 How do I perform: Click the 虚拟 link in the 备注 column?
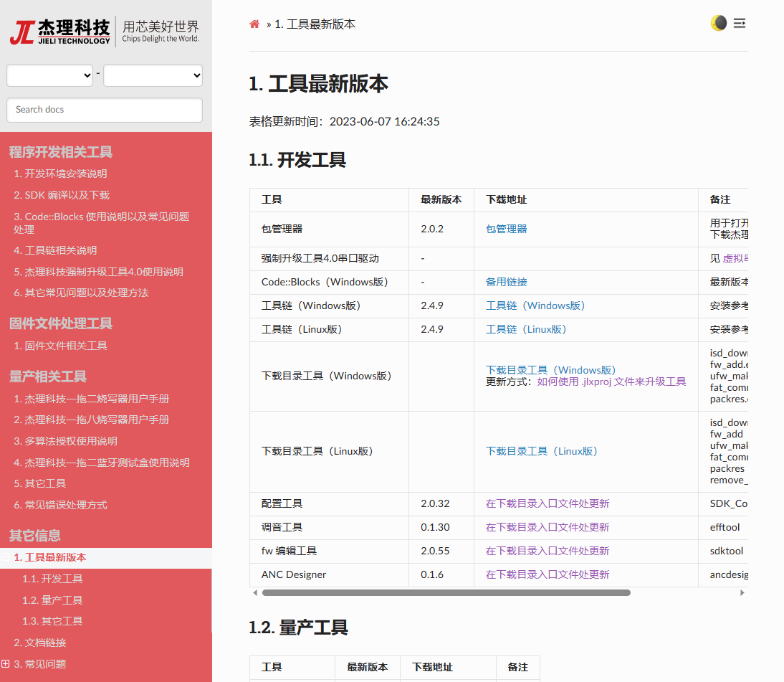pos(735,258)
